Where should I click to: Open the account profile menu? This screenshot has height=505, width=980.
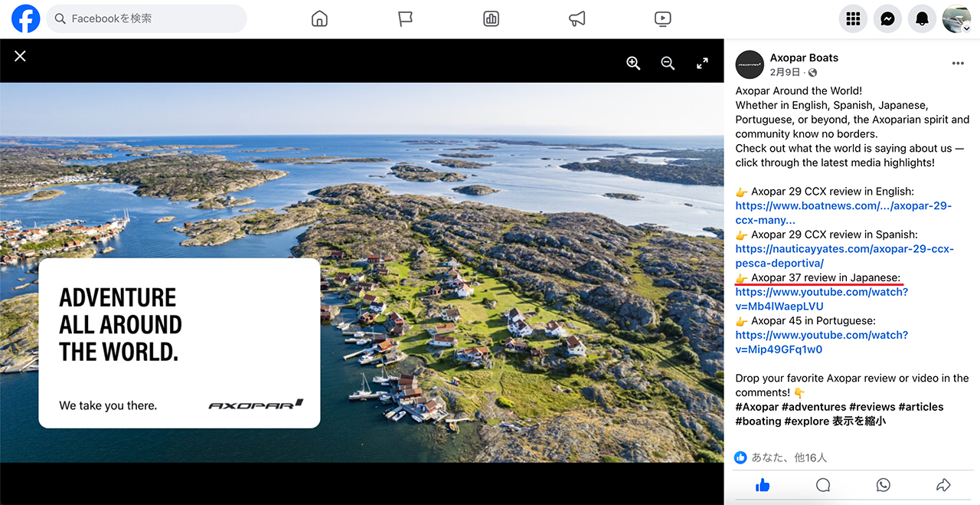pos(956,19)
